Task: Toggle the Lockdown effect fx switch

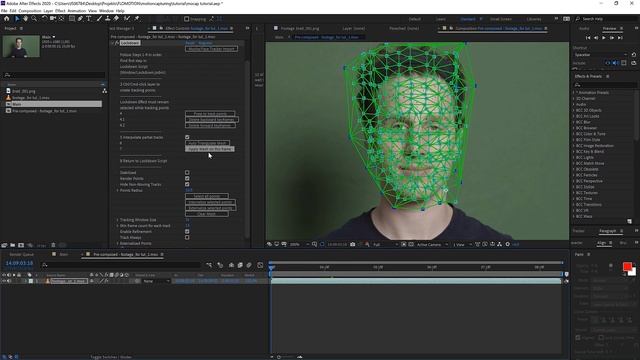Action: (x=117, y=43)
